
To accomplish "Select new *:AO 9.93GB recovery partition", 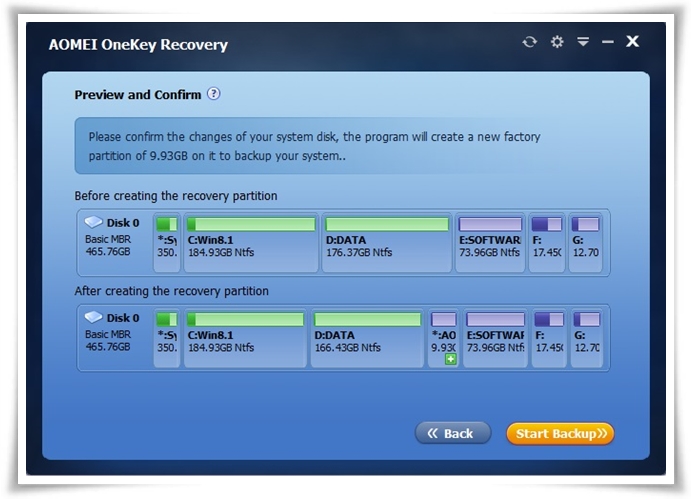I will pos(443,338).
